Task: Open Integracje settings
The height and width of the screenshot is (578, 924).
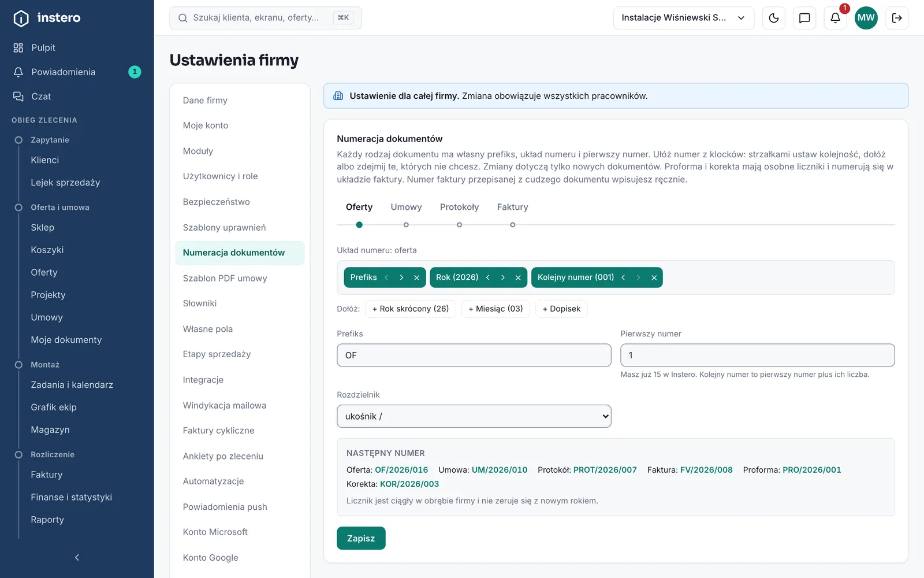Action: (x=240, y=380)
